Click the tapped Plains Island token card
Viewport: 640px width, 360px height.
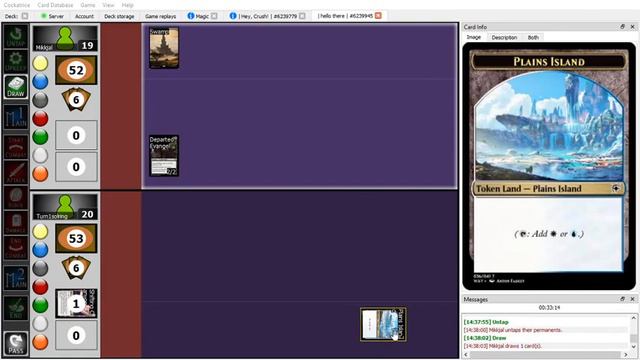tap(383, 324)
